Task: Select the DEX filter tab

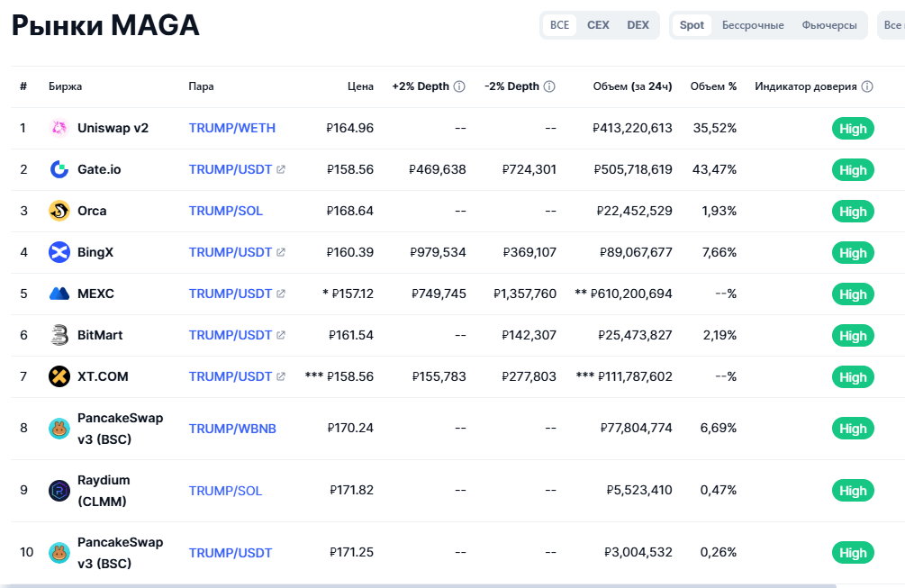Action: [638, 25]
